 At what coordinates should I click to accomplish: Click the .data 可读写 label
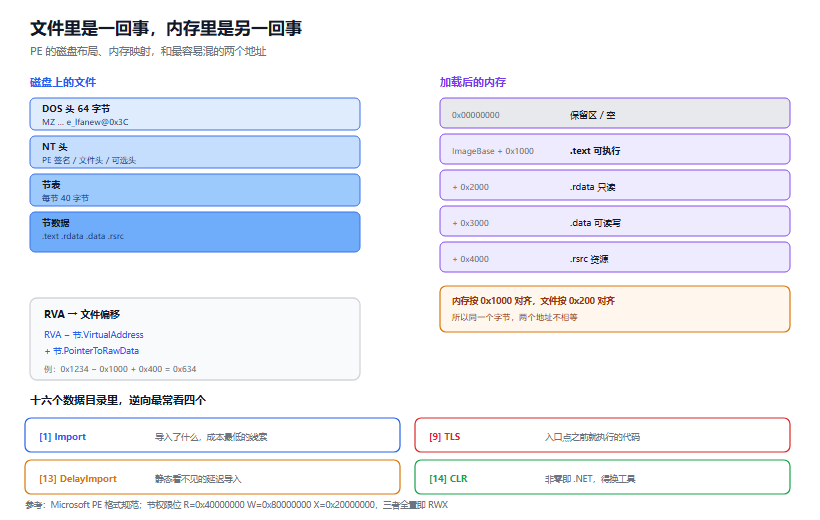pos(595,223)
